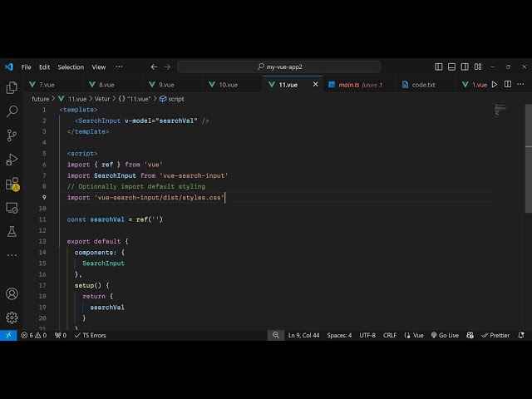The image size is (532, 399).
Task: Open the Search view in sidebar
Action: 12,111
